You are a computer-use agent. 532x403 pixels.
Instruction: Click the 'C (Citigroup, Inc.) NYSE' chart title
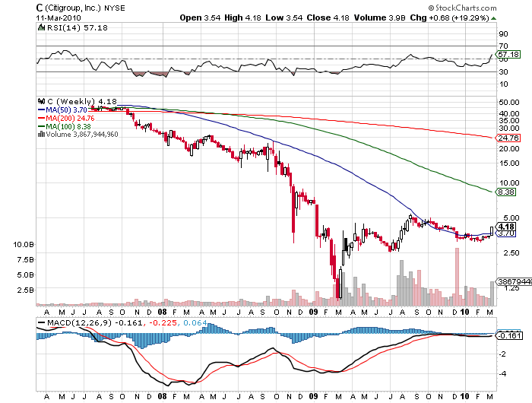(x=81, y=8)
